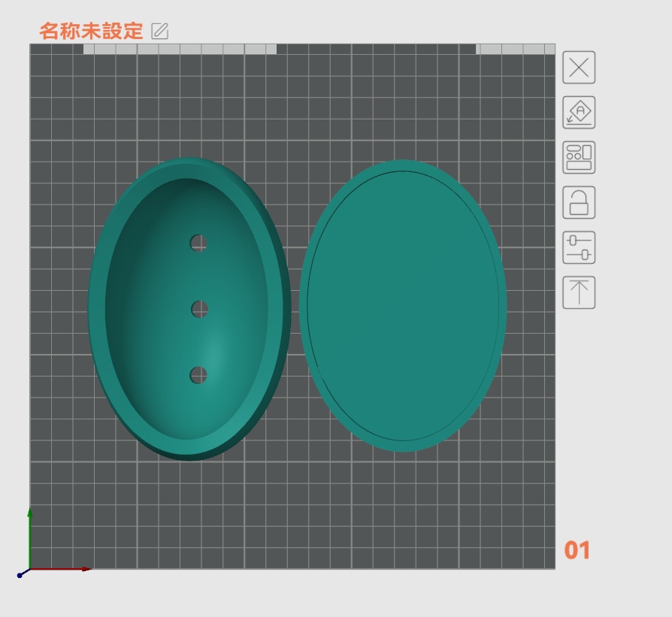The width and height of the screenshot is (672, 617).
Task: Export the project using the upload arrow icon
Action: pos(579,292)
